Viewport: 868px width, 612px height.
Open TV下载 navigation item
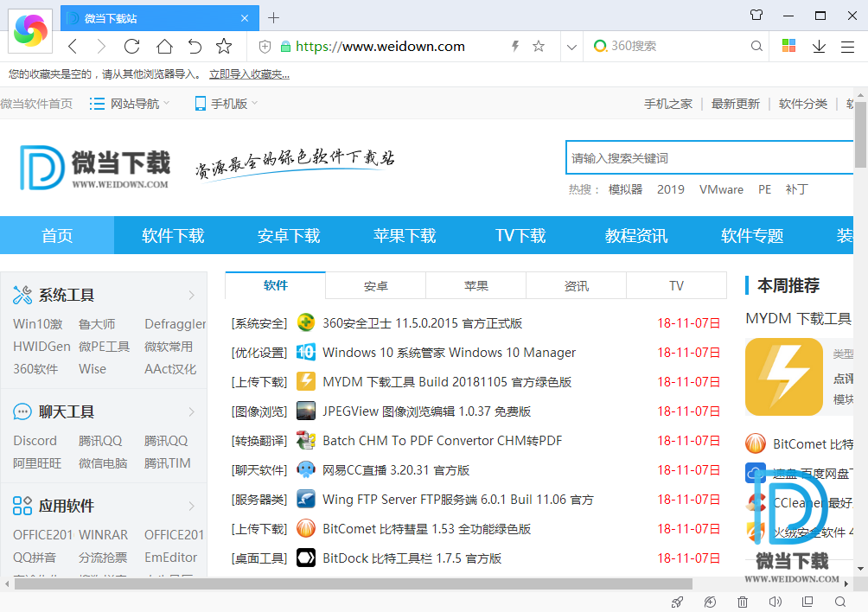point(520,235)
